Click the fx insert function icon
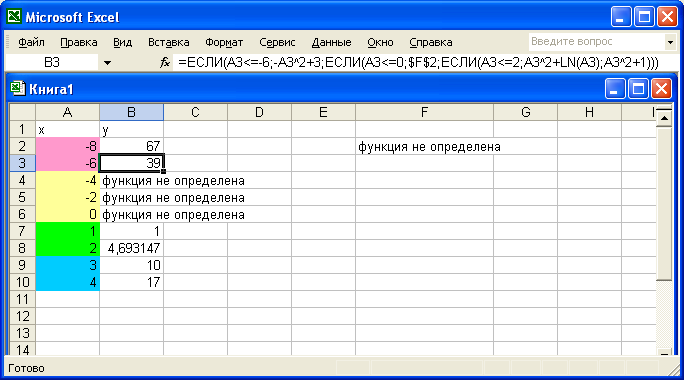Image resolution: width=684 pixels, height=380 pixels. [x=164, y=63]
